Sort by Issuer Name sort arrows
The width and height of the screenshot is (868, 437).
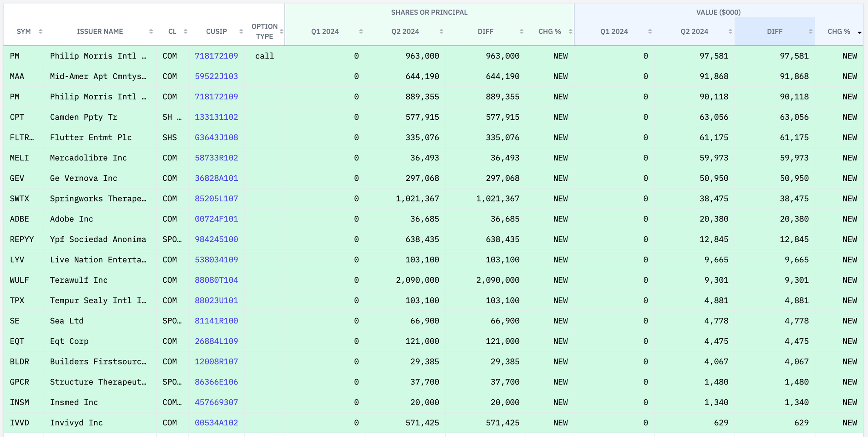151,32
